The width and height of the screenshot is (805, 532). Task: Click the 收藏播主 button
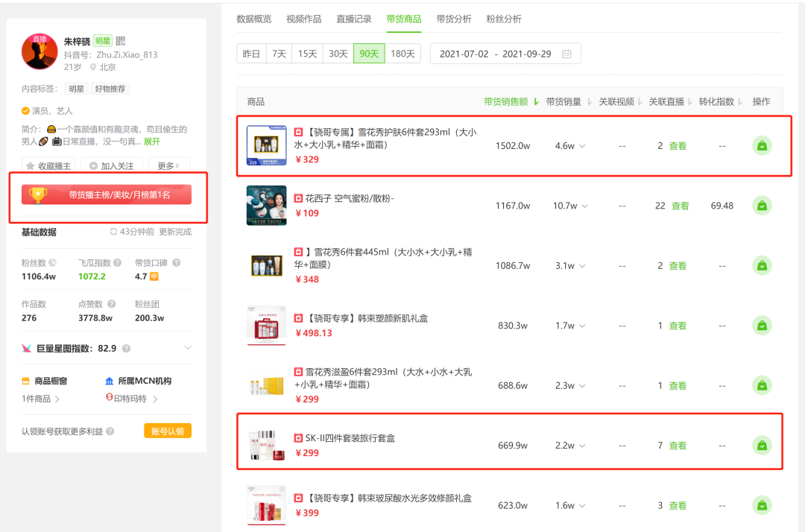click(x=48, y=165)
